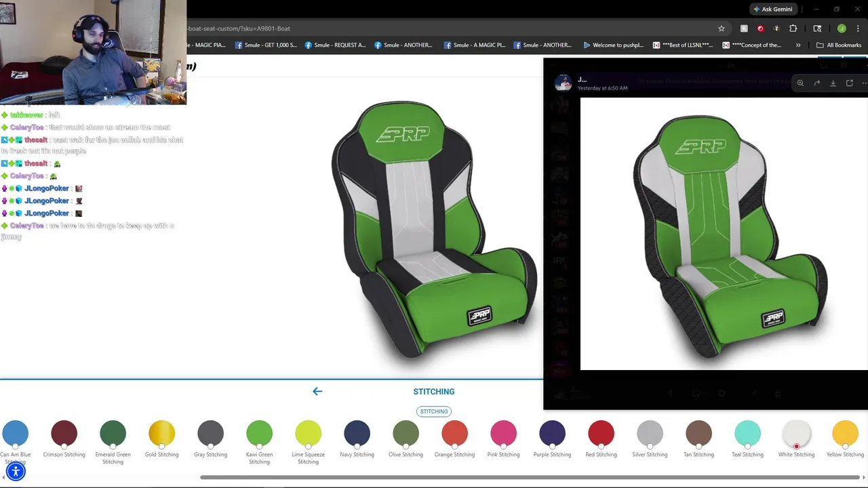Pick the Can Am Blue swatch

tap(15, 434)
